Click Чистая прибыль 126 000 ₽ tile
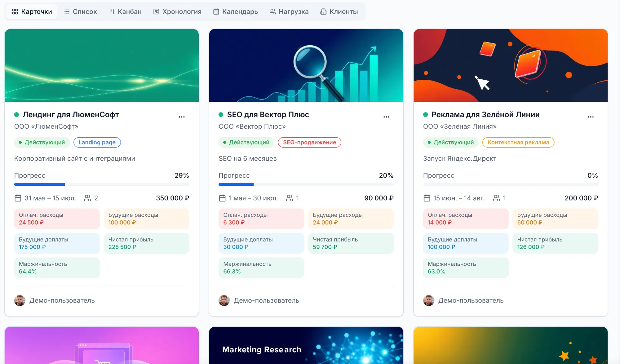Viewport: 620px width, 364px height. click(x=555, y=243)
